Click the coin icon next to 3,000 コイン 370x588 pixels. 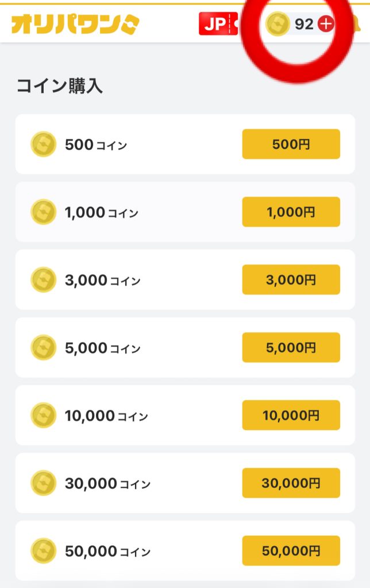(43, 280)
